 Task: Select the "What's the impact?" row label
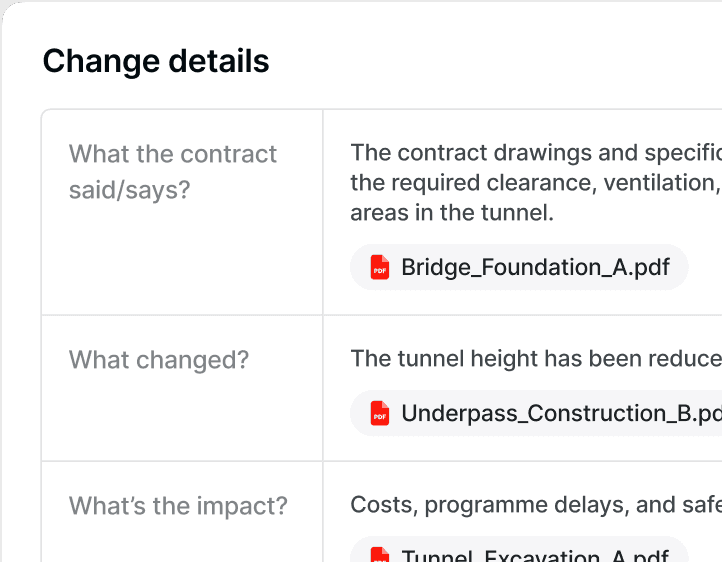coord(178,506)
